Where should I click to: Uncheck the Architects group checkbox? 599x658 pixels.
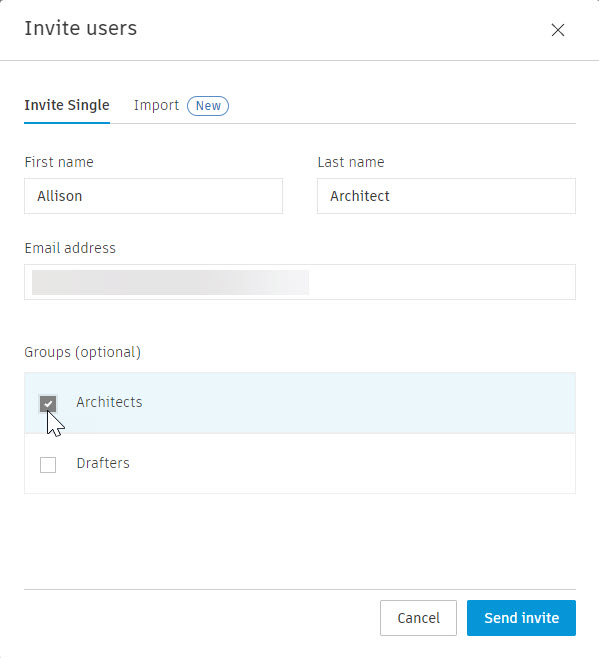pyautogui.click(x=48, y=404)
